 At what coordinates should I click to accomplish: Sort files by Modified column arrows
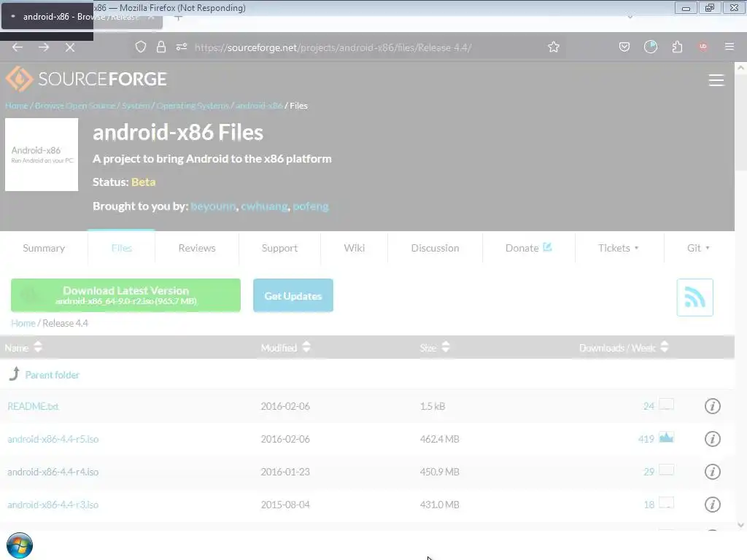[306, 347]
